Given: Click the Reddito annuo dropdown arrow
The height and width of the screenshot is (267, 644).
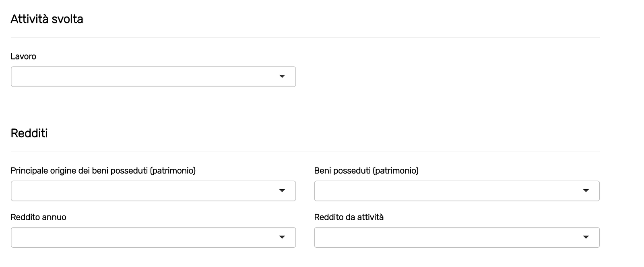Looking at the screenshot, I should point(282,237).
